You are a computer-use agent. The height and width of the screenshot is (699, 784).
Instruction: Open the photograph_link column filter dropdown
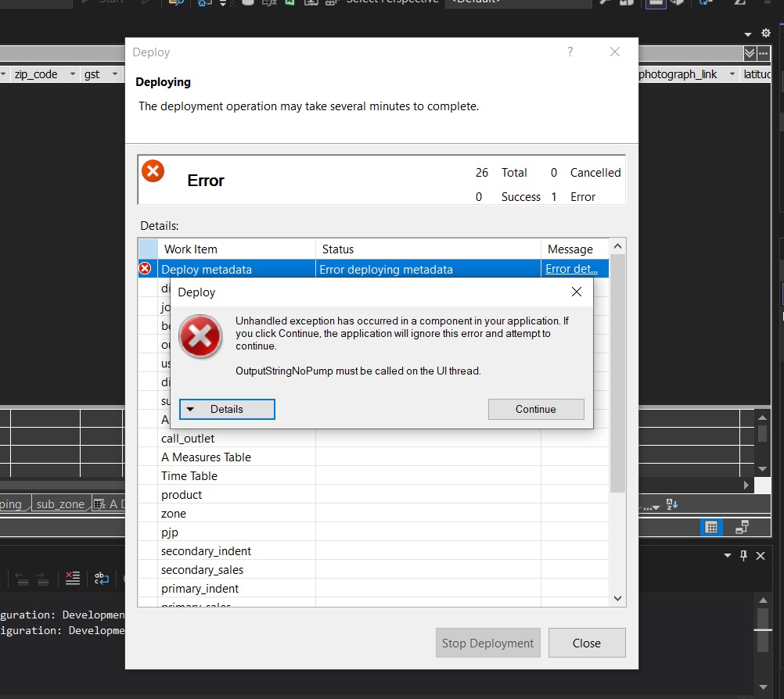coord(732,74)
